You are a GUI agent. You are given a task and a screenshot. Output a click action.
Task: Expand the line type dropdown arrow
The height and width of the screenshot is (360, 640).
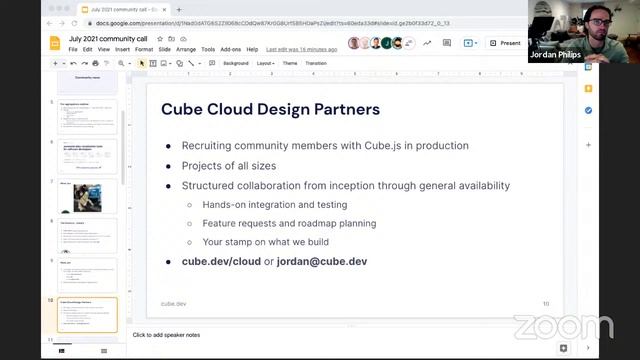[x=200, y=63]
